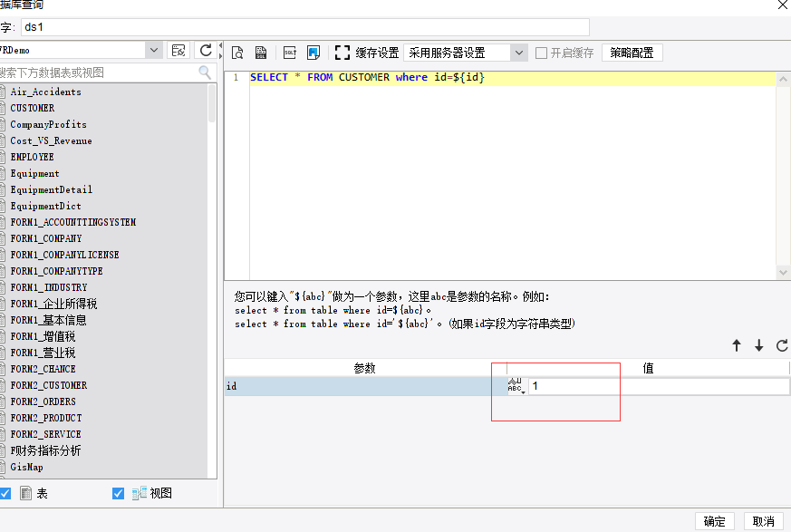The image size is (791, 532).
Task: Close the database query dialog
Action: tap(783, 5)
